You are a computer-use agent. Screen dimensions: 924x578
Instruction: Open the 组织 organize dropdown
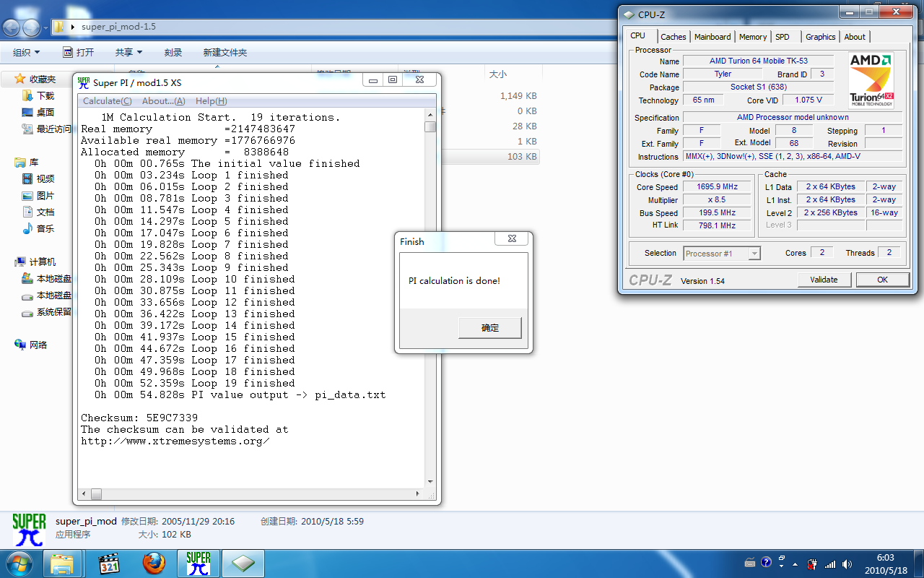[27, 52]
